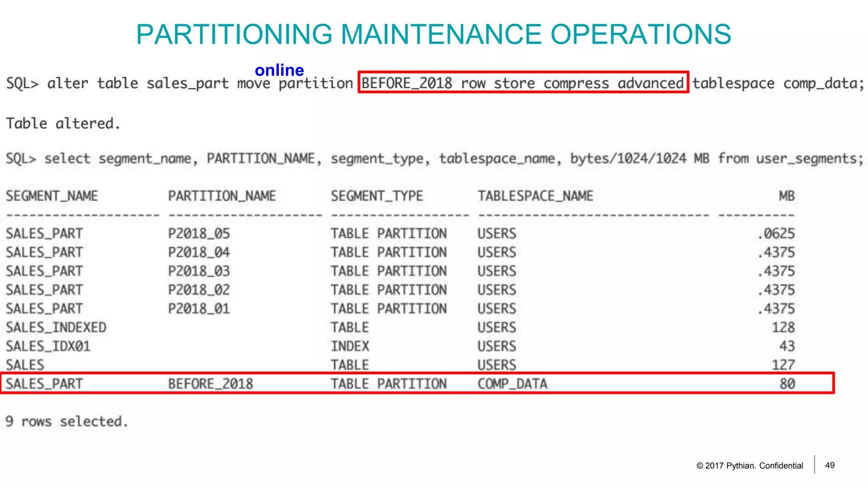
Task: Click the COMP_DATA tablespace cell
Action: click(512, 384)
